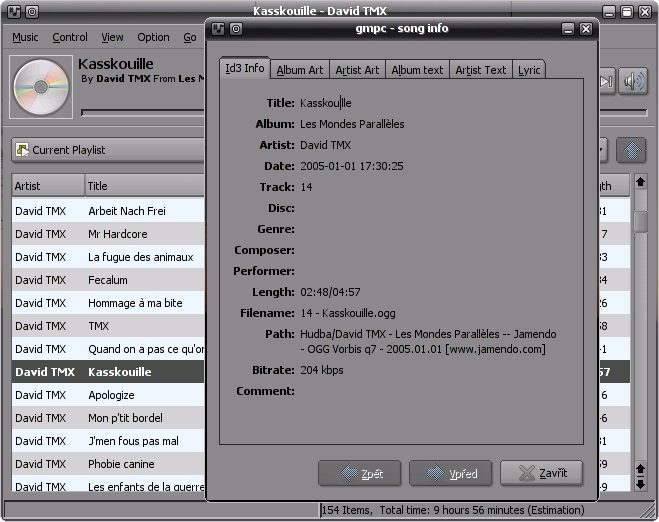The width and height of the screenshot is (659, 522).
Task: Select playlist row Apologize
Action: [108, 395]
